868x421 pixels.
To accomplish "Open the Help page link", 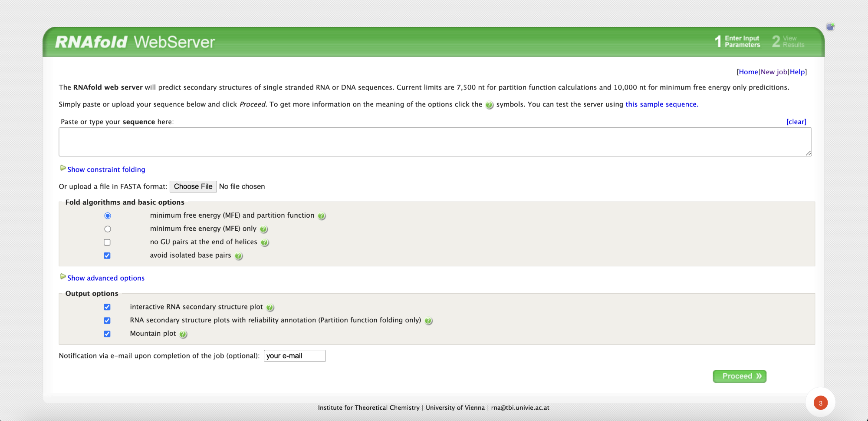I will 797,72.
